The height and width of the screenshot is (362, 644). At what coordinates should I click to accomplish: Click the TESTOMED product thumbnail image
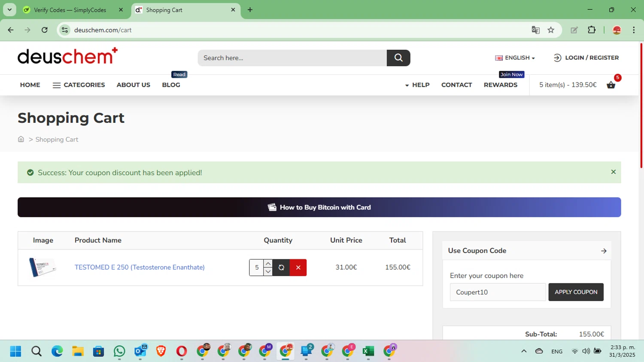pos(43,267)
